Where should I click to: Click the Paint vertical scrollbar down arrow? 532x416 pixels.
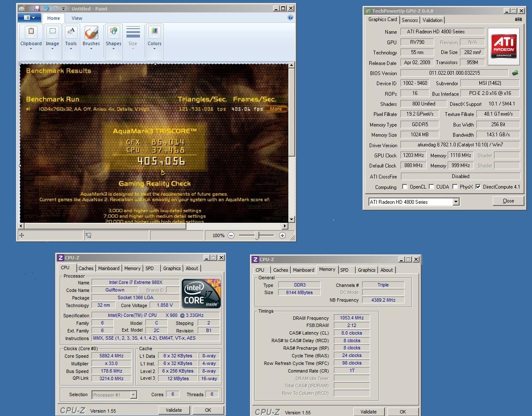pos(291,219)
